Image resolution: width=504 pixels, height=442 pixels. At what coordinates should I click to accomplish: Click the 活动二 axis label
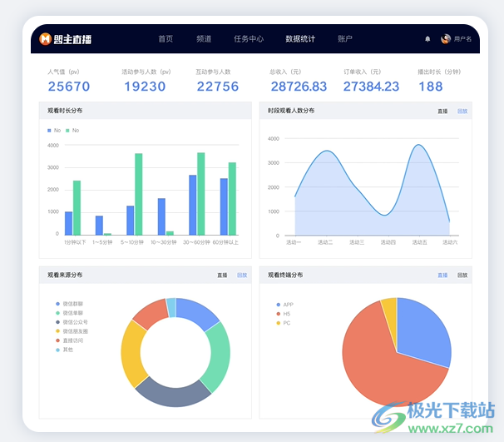pos(325,242)
